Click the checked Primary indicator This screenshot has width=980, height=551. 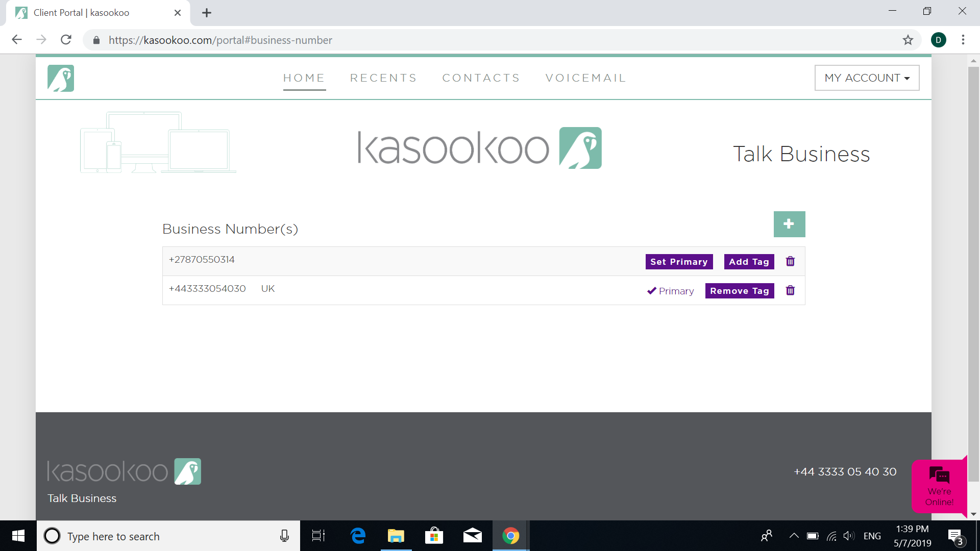click(x=670, y=291)
